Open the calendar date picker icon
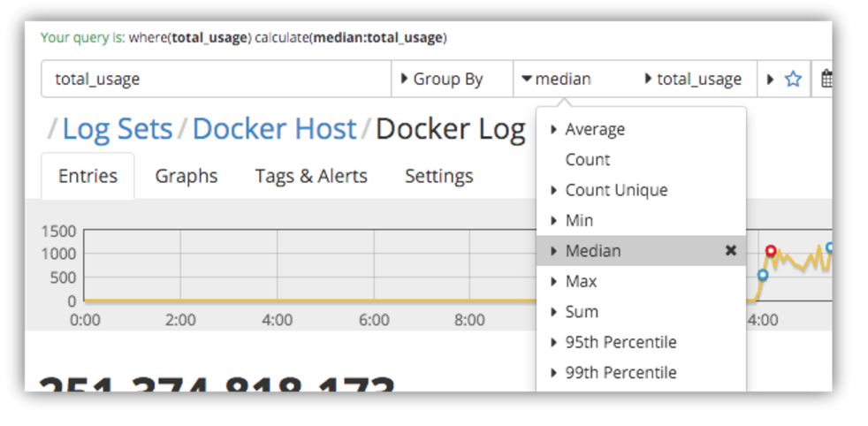The image size is (868, 426). tap(826, 80)
